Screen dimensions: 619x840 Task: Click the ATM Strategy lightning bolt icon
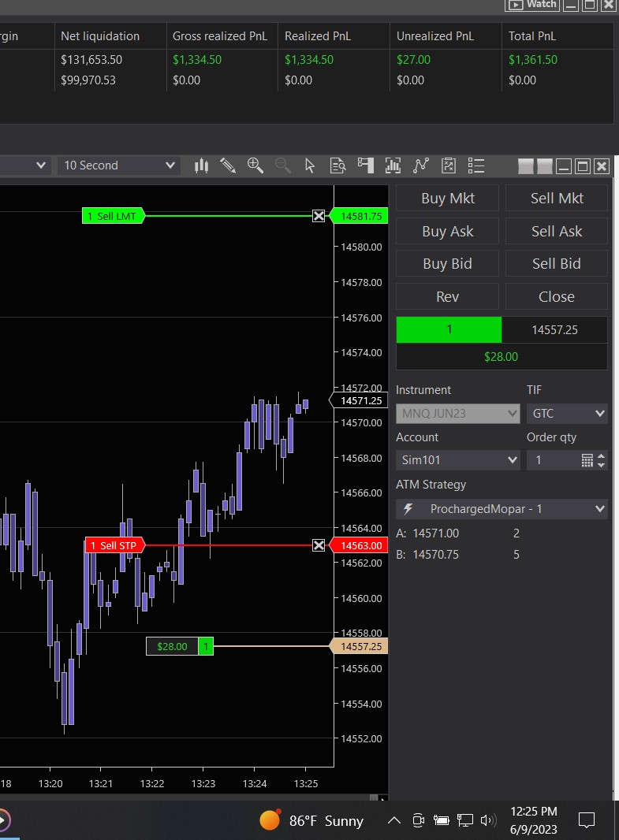coord(408,509)
